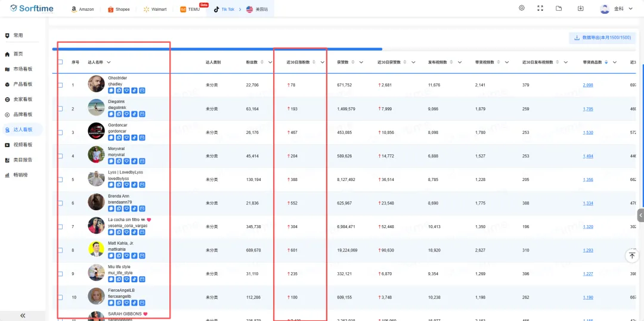The height and width of the screenshot is (321, 644).
Task: Click the scroll-to-top arrow button
Action: (x=632, y=255)
